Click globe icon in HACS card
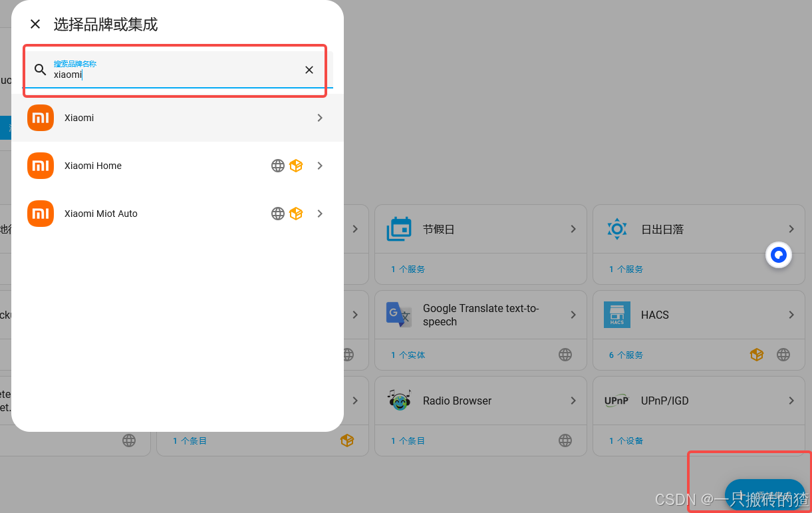Image resolution: width=812 pixels, height=513 pixels. point(783,355)
